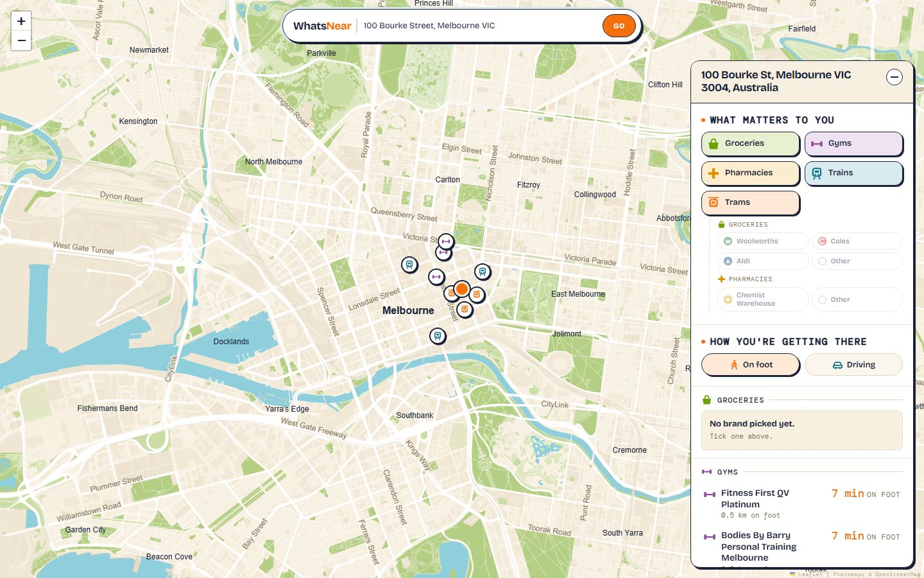
Task: Click the Collingwood map label
Action: tap(595, 195)
